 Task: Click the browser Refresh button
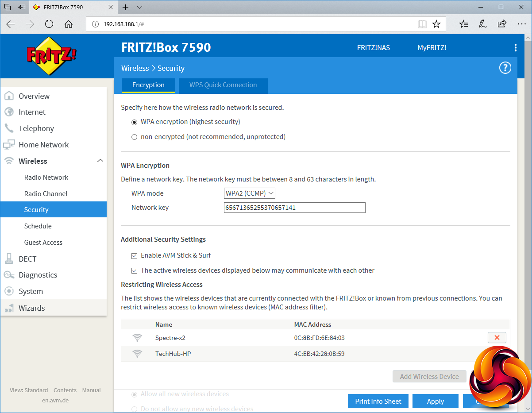click(49, 24)
